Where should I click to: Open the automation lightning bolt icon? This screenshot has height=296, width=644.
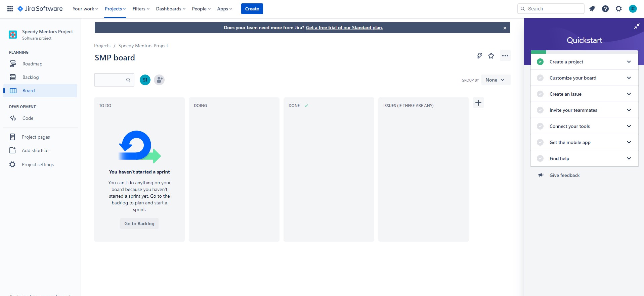point(480,56)
